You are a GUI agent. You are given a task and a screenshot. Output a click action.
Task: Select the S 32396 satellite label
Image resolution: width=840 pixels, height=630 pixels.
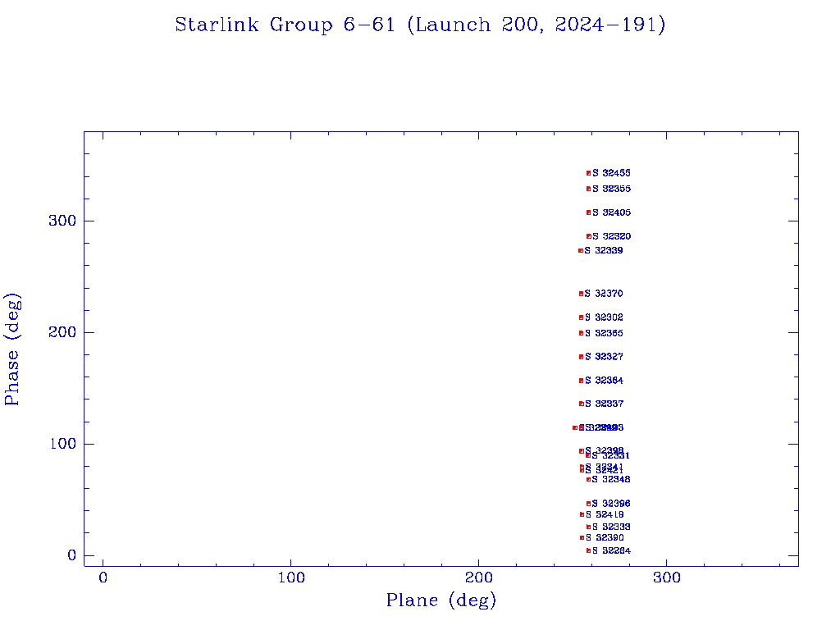click(x=611, y=504)
